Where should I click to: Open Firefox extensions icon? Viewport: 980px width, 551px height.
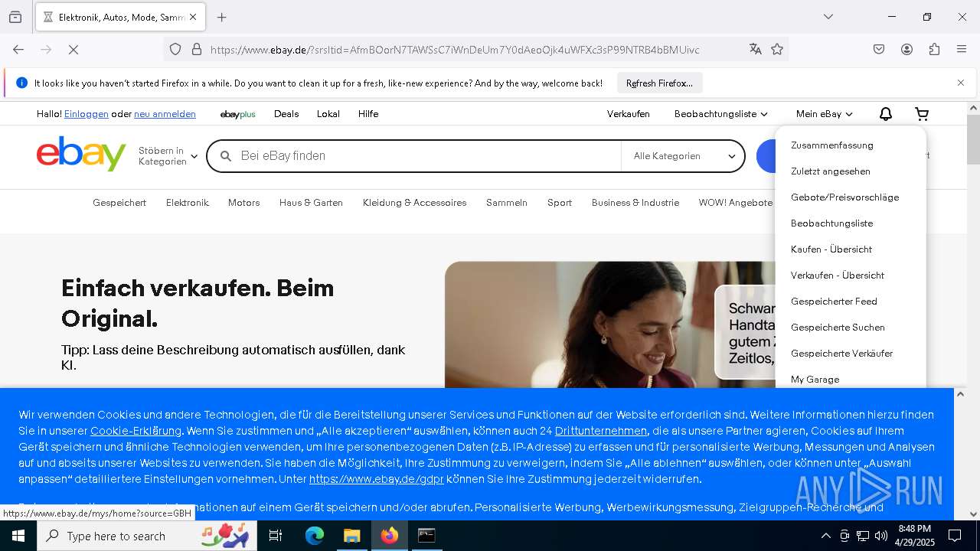(934, 49)
